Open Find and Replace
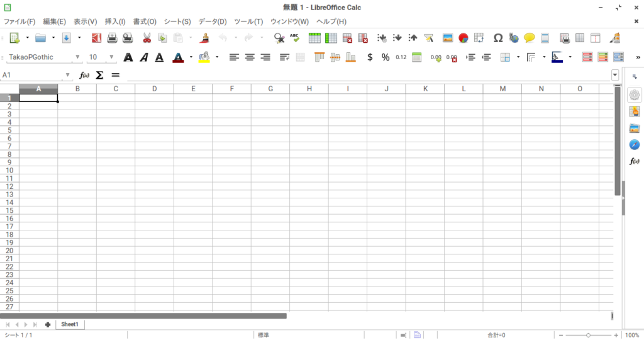The height and width of the screenshot is (340, 644). pyautogui.click(x=279, y=38)
